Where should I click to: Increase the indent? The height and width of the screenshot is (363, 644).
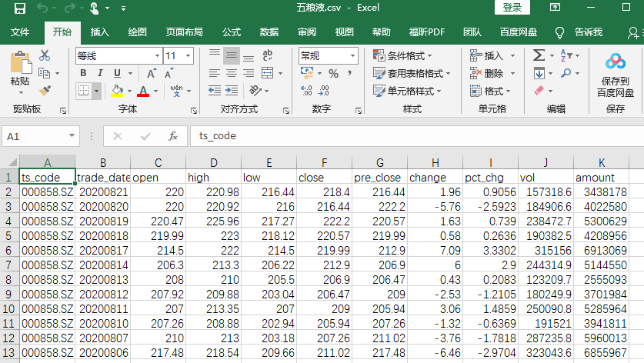click(232, 91)
